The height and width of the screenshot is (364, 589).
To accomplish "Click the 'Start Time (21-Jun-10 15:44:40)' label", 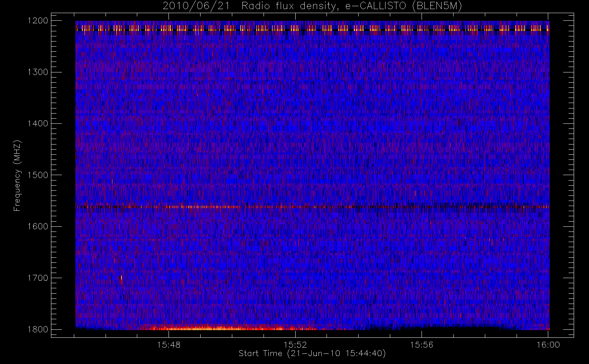I will 312,353.
